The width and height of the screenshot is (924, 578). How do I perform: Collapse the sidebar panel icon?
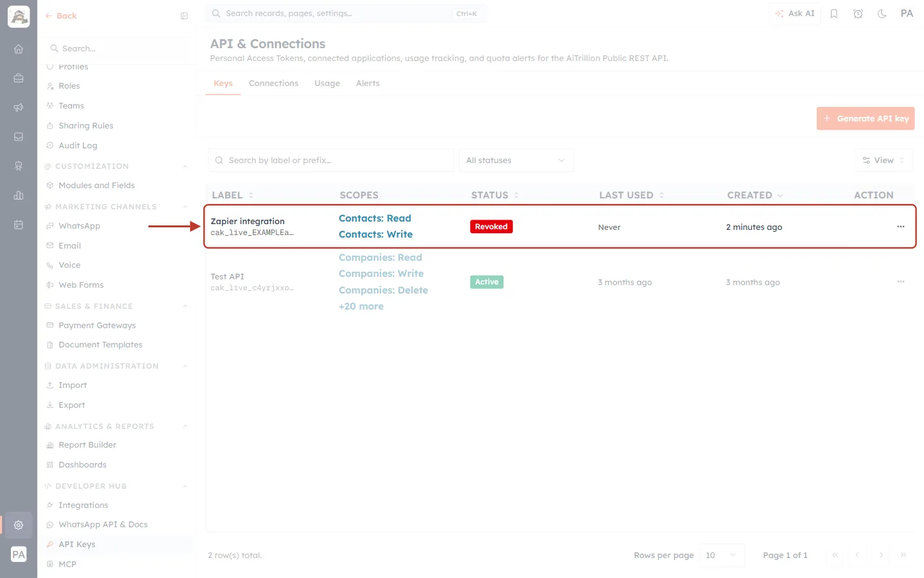pos(184,16)
